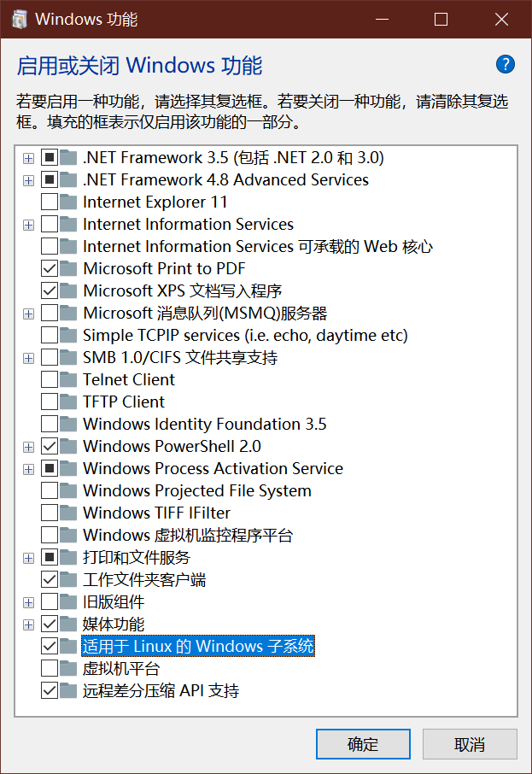The height and width of the screenshot is (774, 532).
Task: Expand Windows Process Activation Service node
Action: pyautogui.click(x=29, y=469)
